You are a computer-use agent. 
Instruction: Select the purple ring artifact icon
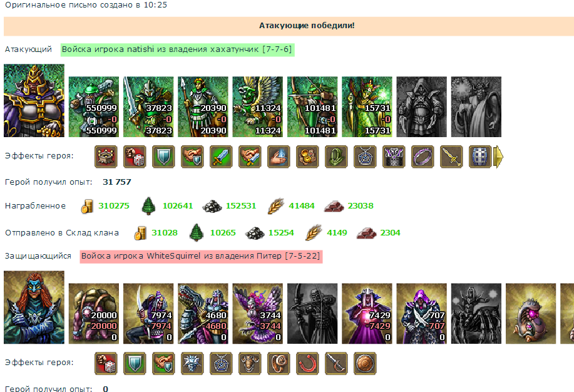423,157
